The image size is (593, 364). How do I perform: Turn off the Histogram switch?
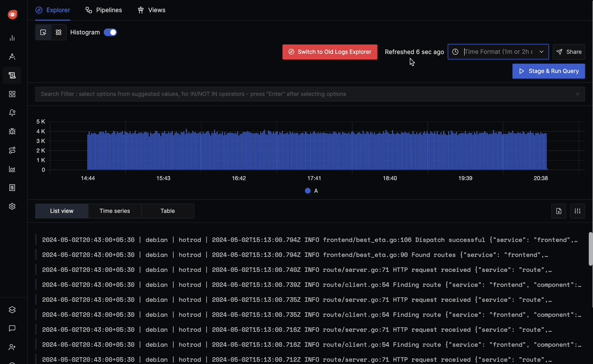click(x=111, y=32)
